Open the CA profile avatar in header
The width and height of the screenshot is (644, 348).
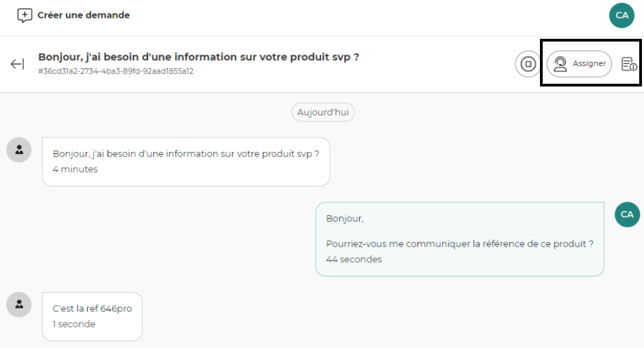622,15
